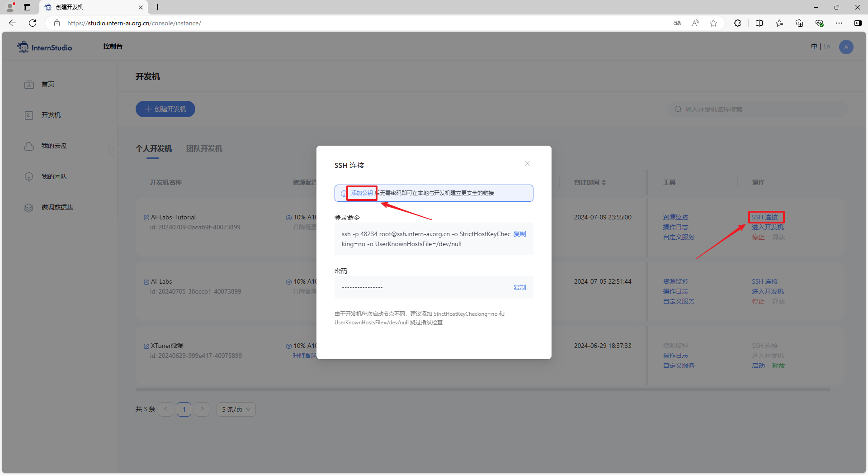Open 资源监控 for AI-Labs

(x=676, y=281)
